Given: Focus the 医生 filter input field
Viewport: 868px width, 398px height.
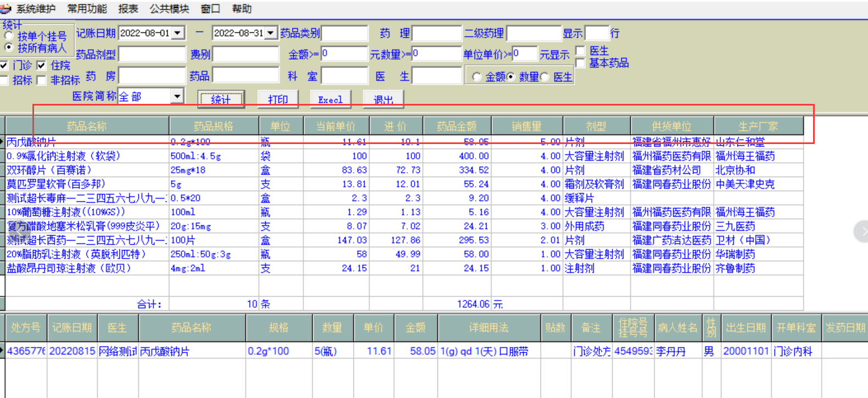Looking at the screenshot, I should (x=437, y=75).
